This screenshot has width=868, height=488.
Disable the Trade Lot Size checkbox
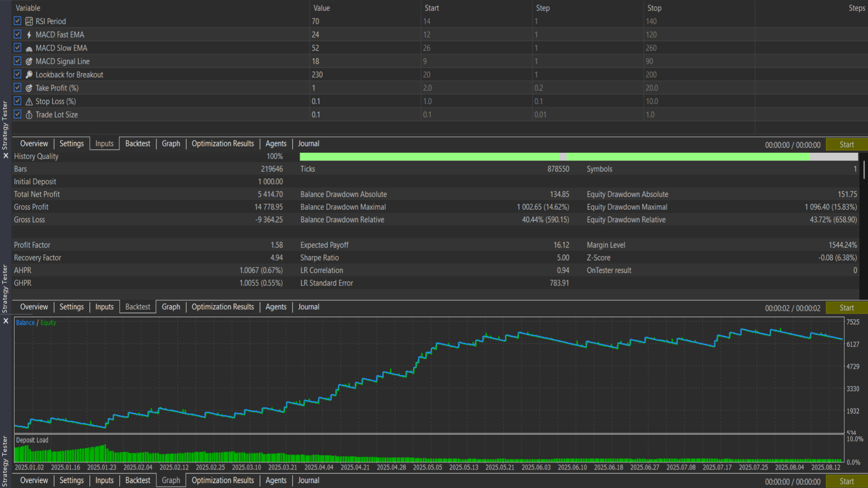coord(18,114)
